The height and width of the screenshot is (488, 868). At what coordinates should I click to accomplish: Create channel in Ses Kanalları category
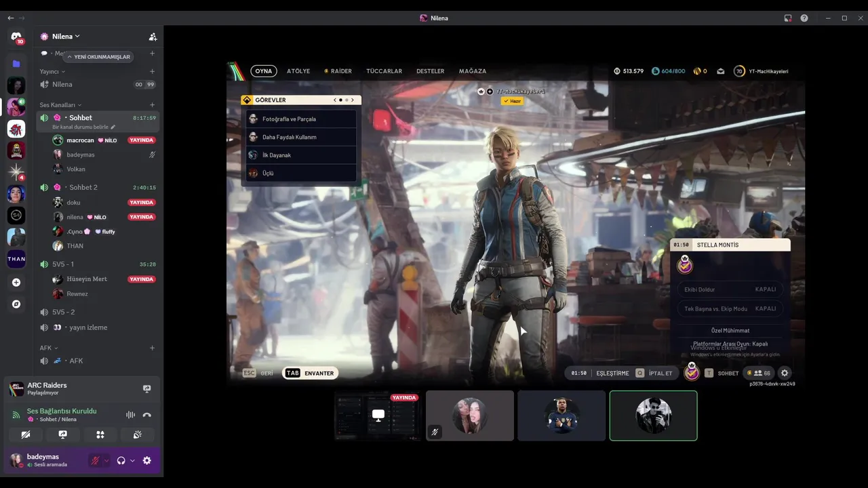coord(152,105)
